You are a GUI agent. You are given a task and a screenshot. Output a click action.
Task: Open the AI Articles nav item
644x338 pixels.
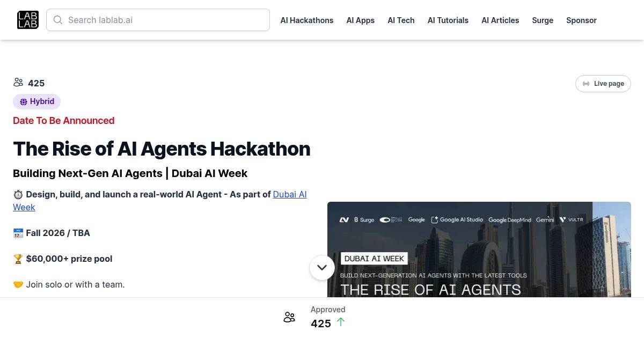(500, 20)
